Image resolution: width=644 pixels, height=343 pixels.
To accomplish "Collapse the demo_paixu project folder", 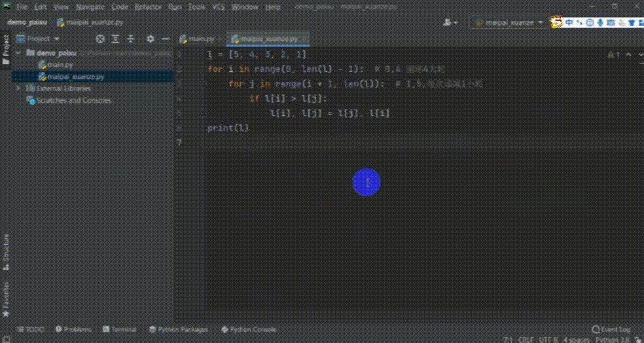I will [x=18, y=53].
